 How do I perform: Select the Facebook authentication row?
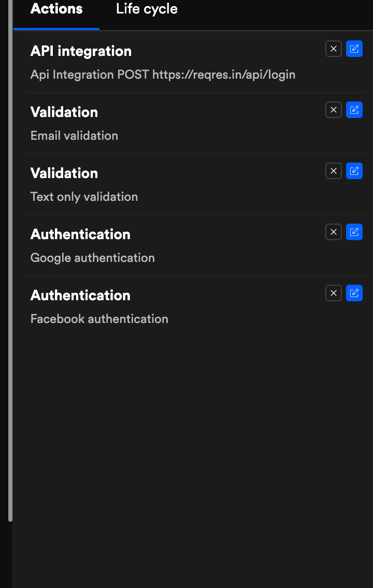[x=196, y=307]
